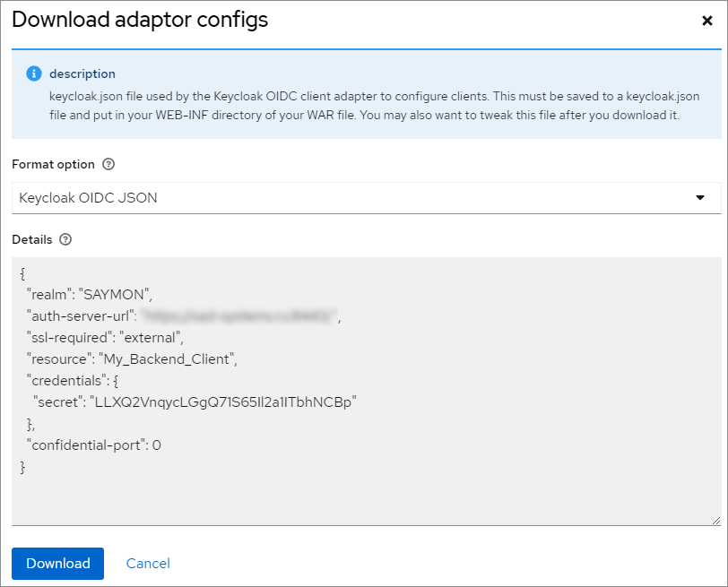Image resolution: width=728 pixels, height=587 pixels.
Task: Click the Download adaptor configs title
Action: [140, 20]
